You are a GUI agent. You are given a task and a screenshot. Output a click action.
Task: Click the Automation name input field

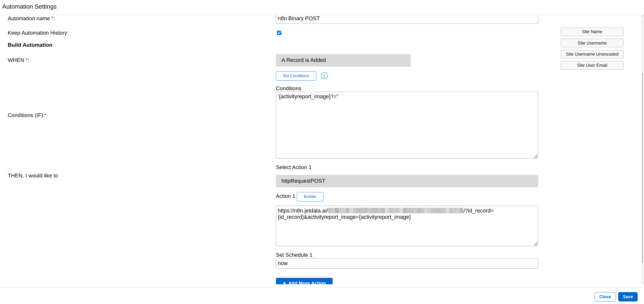pos(407,19)
